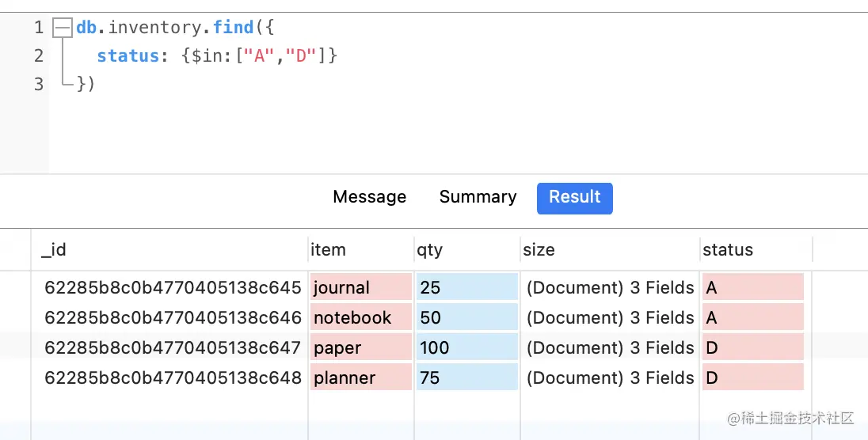Select the size column header
Viewport: 868px width, 440px height.
tap(539, 250)
